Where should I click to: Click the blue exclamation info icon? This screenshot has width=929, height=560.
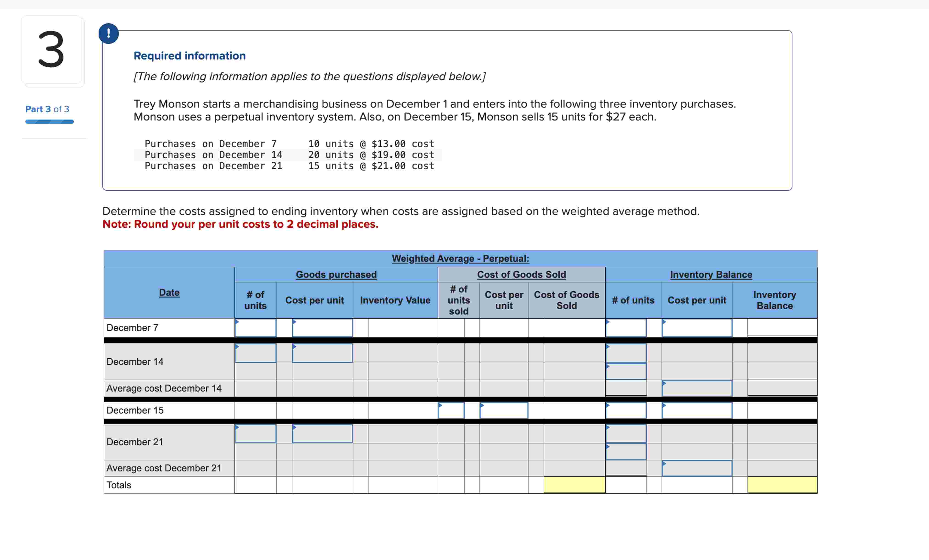tap(108, 33)
